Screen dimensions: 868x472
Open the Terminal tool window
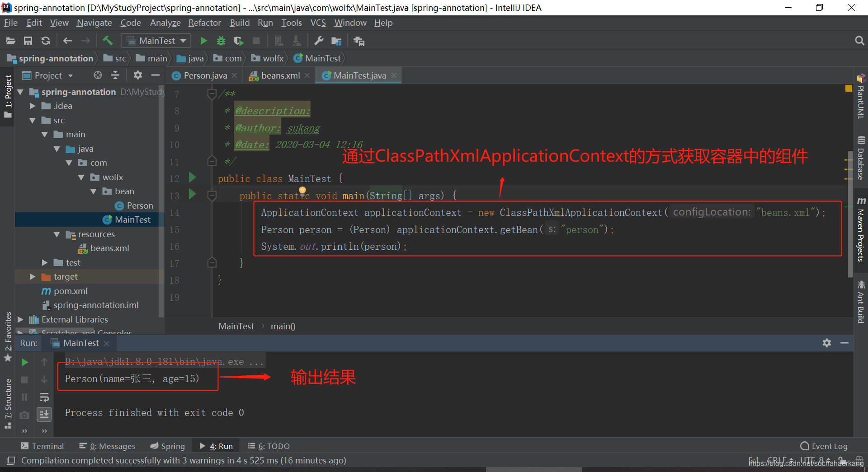tap(42, 446)
